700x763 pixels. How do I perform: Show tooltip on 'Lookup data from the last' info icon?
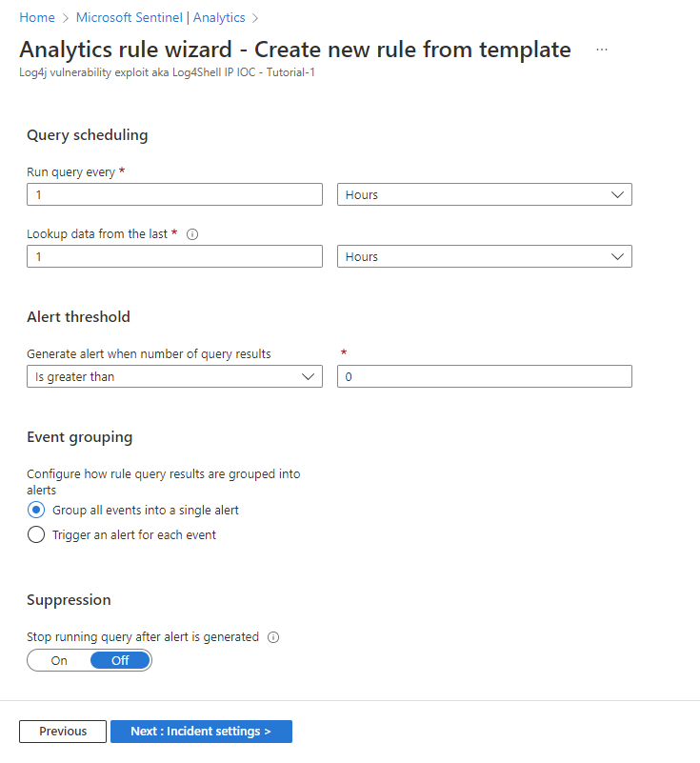pyautogui.click(x=192, y=233)
